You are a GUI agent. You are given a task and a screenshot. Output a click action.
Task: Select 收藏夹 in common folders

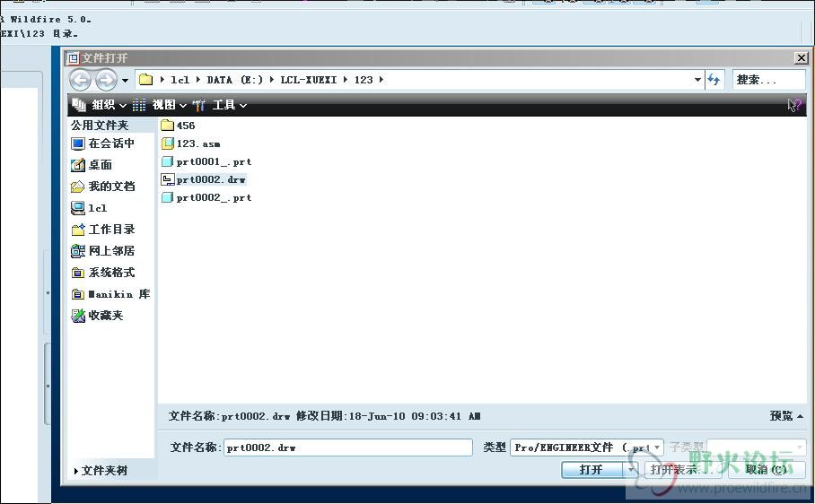coord(97,316)
